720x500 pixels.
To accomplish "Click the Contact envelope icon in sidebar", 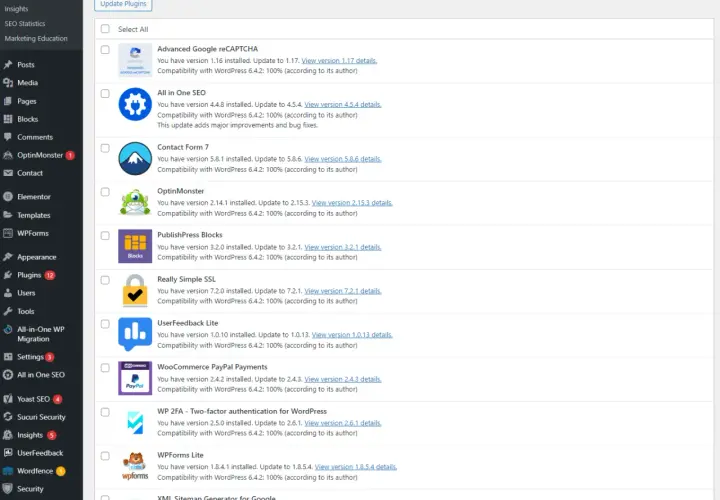I will pos(8,173).
